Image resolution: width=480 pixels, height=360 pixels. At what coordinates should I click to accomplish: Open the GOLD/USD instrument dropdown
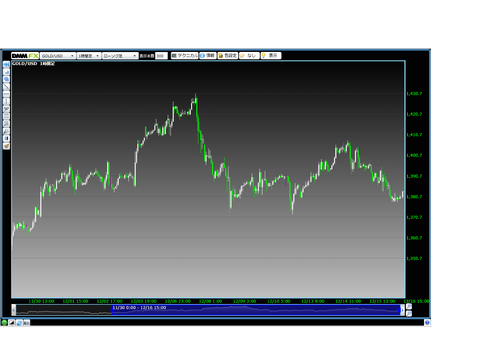pos(58,56)
